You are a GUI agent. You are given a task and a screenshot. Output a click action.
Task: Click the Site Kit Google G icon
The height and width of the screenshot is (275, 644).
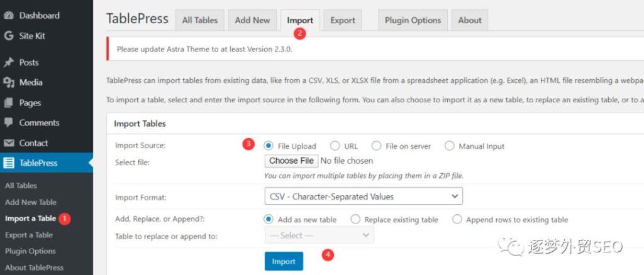[9, 36]
